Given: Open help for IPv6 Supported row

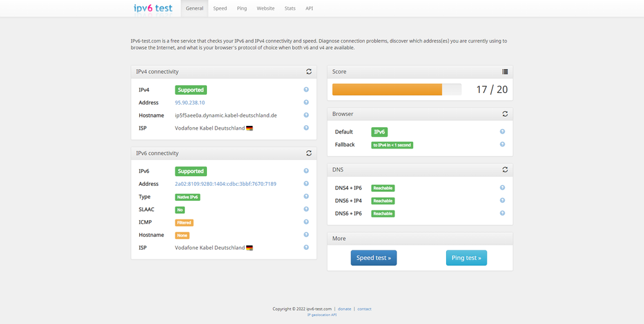Looking at the screenshot, I should [x=306, y=171].
